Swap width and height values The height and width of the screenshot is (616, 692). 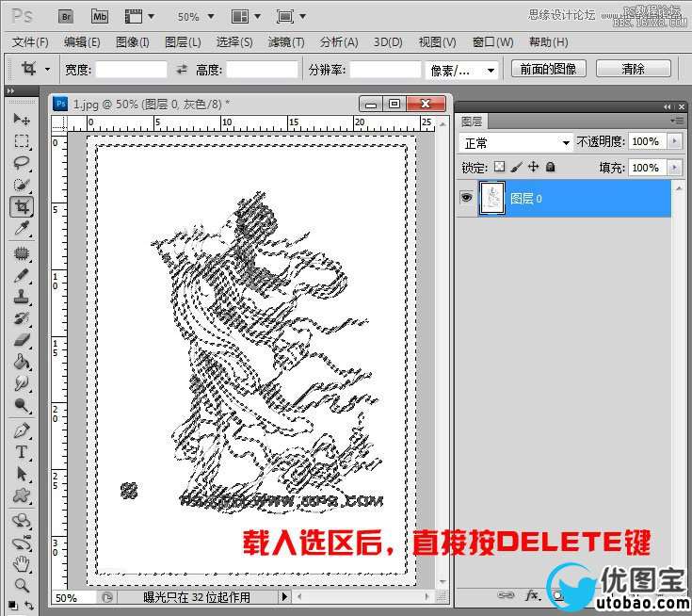pyautogui.click(x=182, y=70)
